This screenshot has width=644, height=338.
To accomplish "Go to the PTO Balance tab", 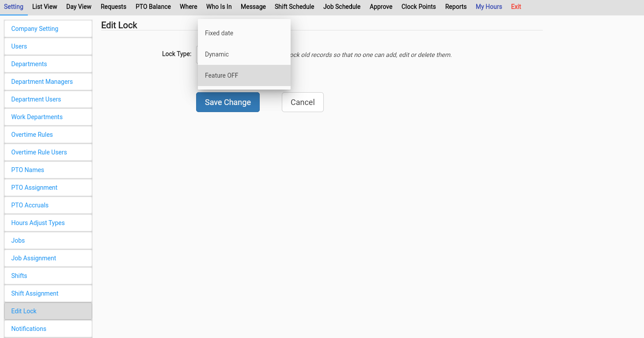I will [153, 7].
